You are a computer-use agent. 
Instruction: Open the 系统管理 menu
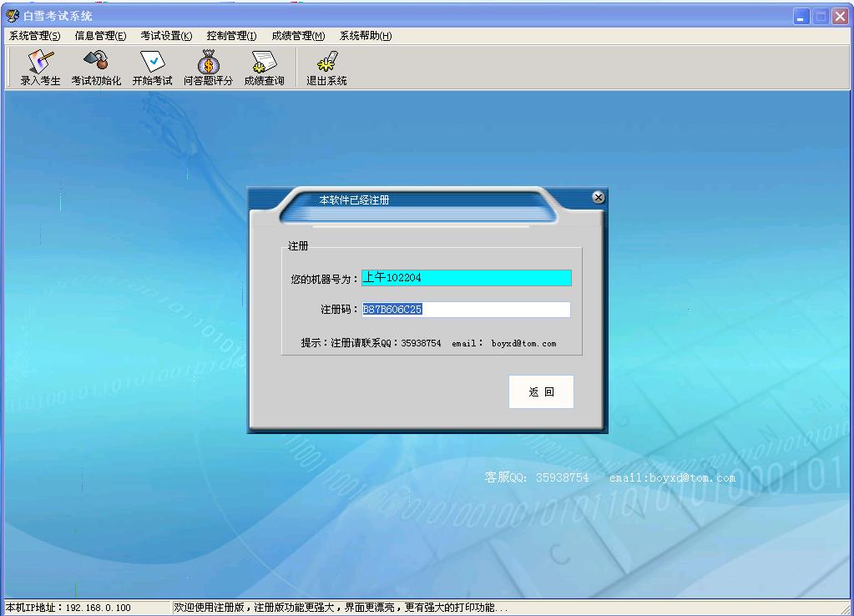[34, 36]
